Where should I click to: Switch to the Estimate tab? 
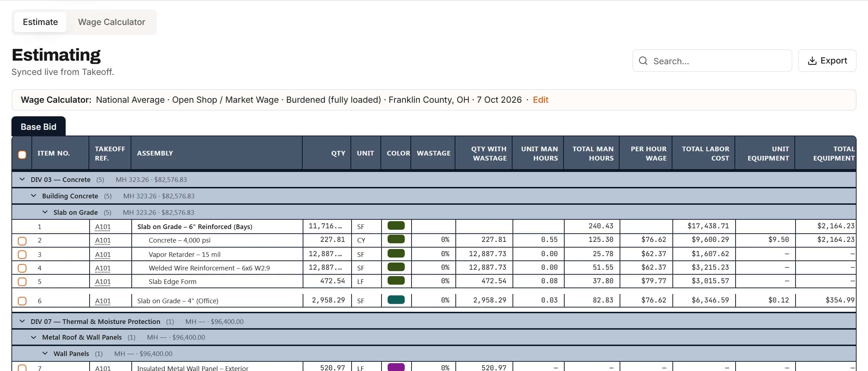pos(40,22)
